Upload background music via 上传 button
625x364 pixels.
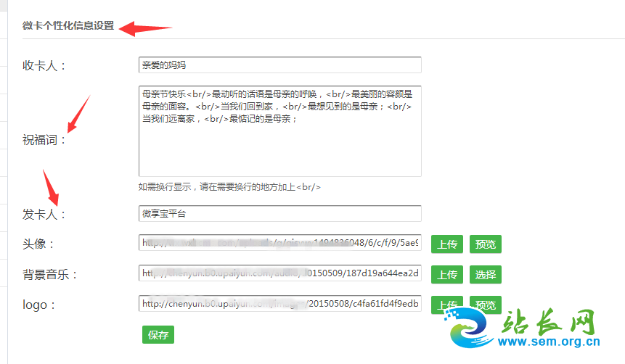pos(447,274)
